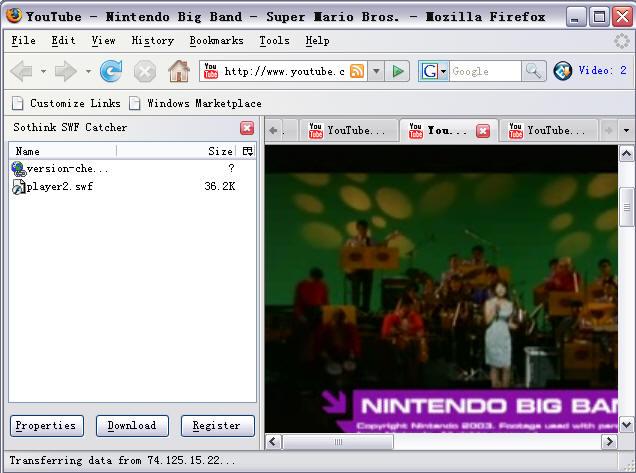Viewport: 636px width, 473px height.
Task: Click the Video downloader globe icon
Action: 563,71
